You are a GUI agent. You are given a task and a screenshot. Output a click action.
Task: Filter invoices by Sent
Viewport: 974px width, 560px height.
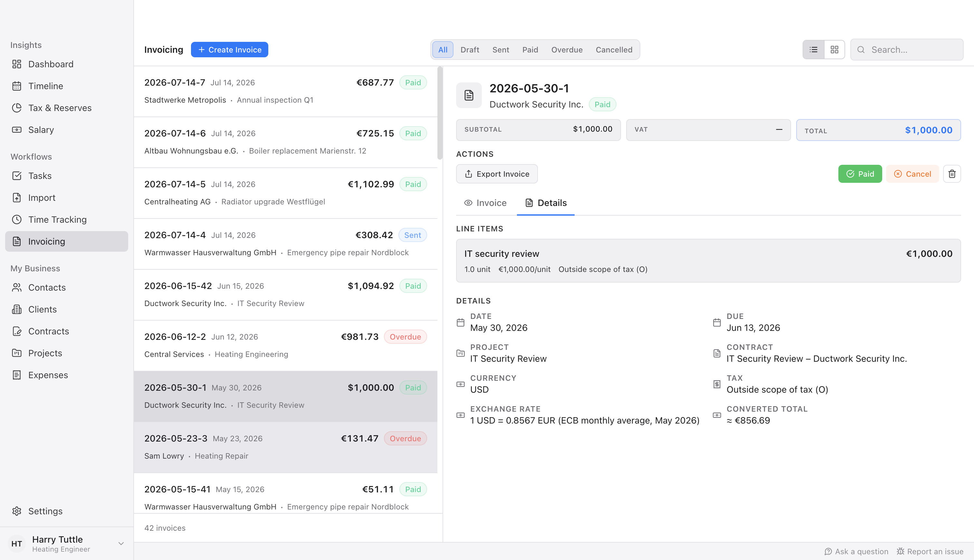pyautogui.click(x=501, y=50)
